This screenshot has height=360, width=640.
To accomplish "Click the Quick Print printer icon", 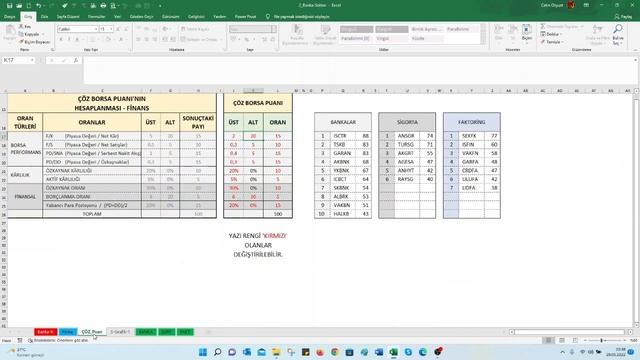I will tap(103, 5).
